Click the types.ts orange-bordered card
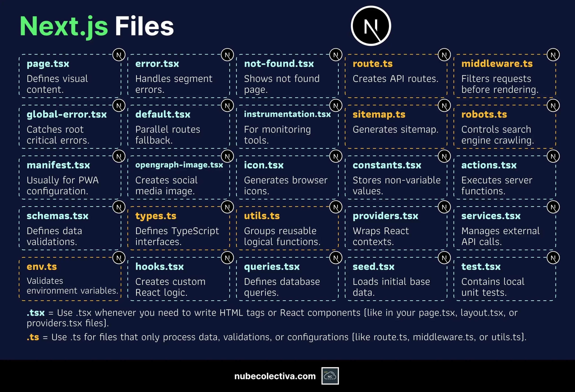The image size is (575, 392). (179, 228)
